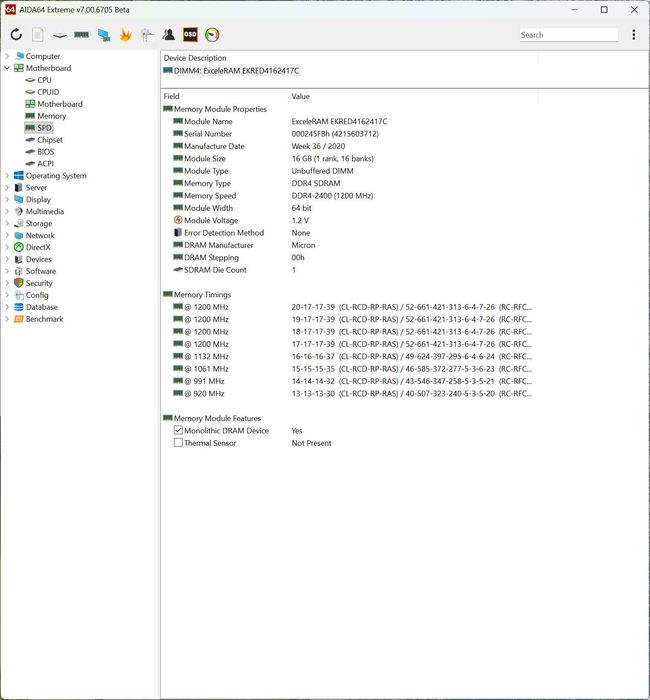The height and width of the screenshot is (700, 650).
Task: Select the 1132 MHz timing row
Action: tap(348, 357)
